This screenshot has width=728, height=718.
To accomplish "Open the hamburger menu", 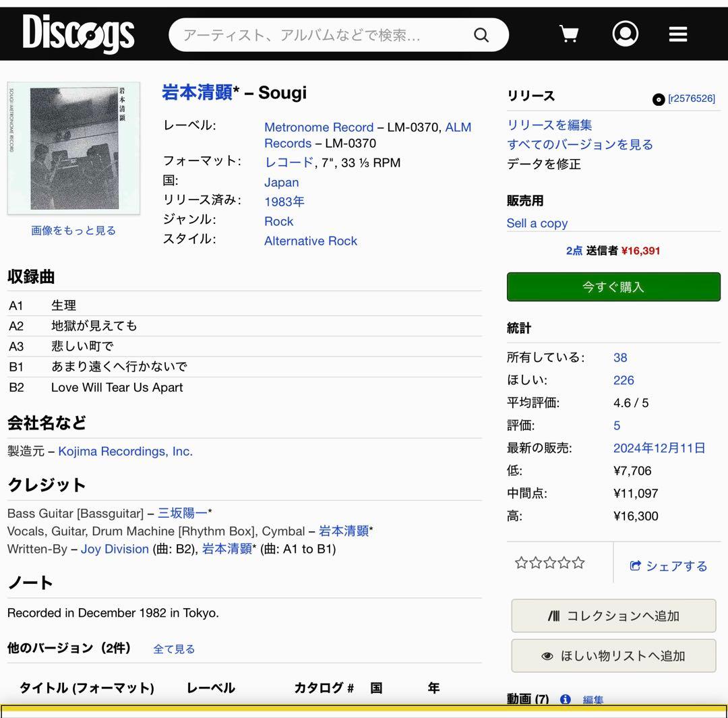I will pos(678,34).
